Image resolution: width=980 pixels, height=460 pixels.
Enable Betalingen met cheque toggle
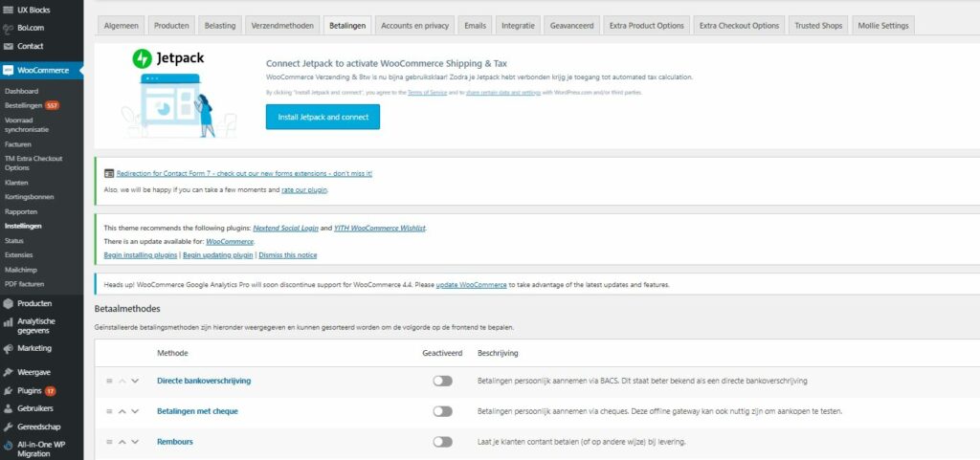442,411
